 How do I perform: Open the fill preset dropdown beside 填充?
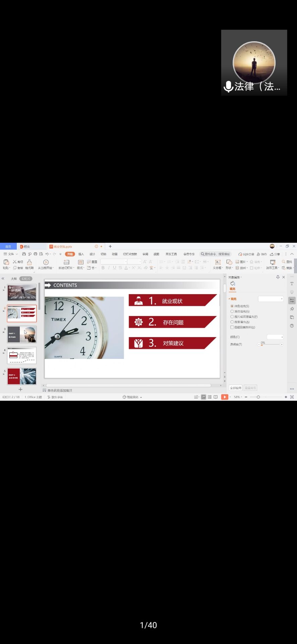tap(271, 299)
